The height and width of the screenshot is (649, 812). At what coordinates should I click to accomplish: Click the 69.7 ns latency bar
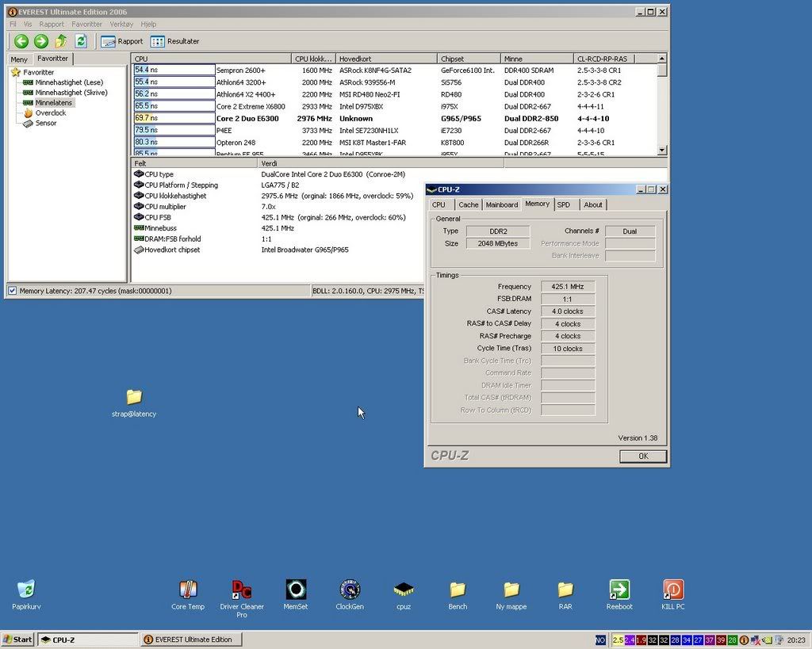point(174,118)
